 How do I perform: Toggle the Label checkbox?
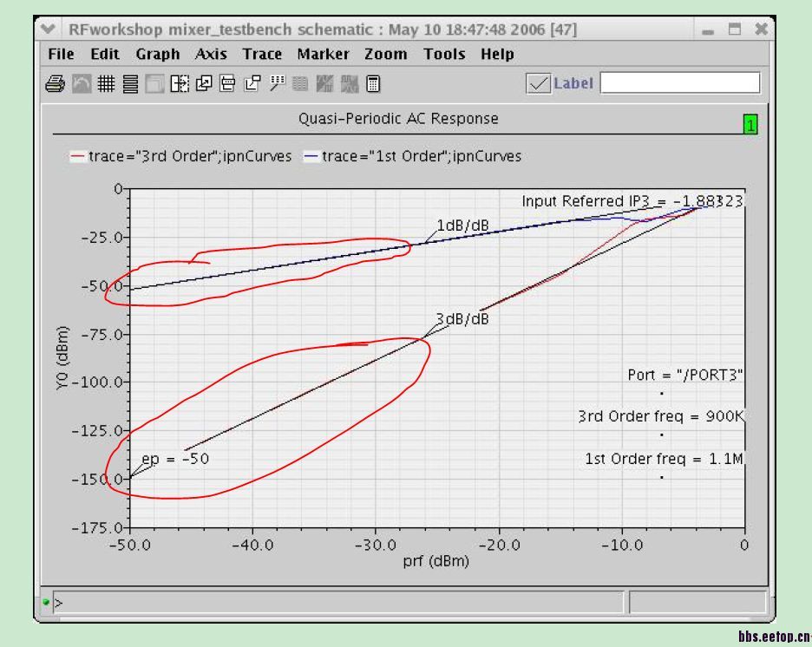click(538, 83)
